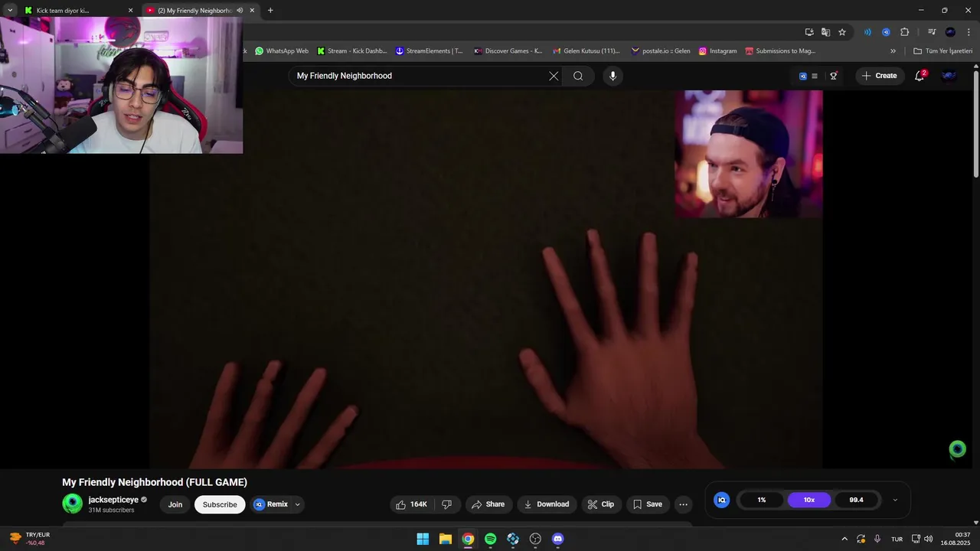Image resolution: width=980 pixels, height=551 pixels.
Task: Open more actions three-dot menu
Action: (684, 504)
